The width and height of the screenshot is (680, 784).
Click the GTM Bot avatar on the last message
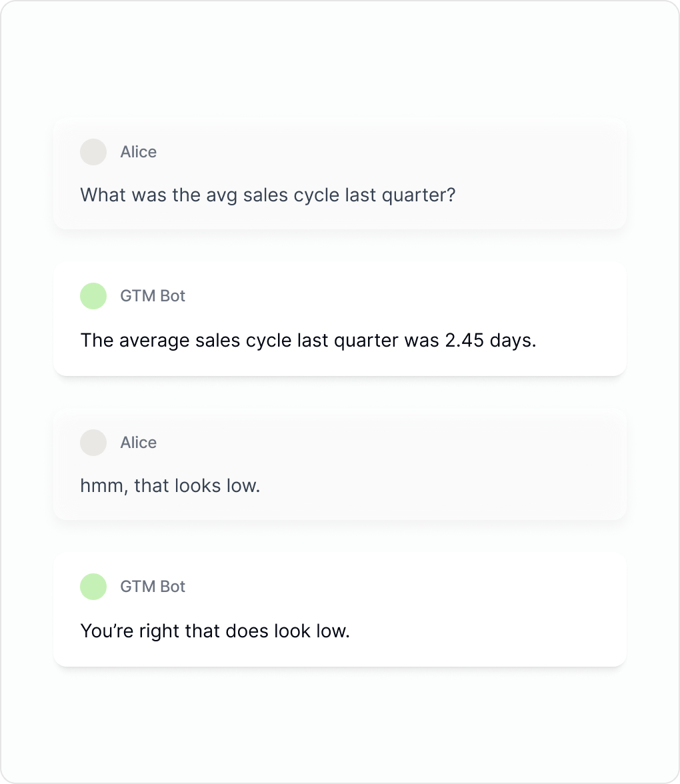tap(93, 587)
